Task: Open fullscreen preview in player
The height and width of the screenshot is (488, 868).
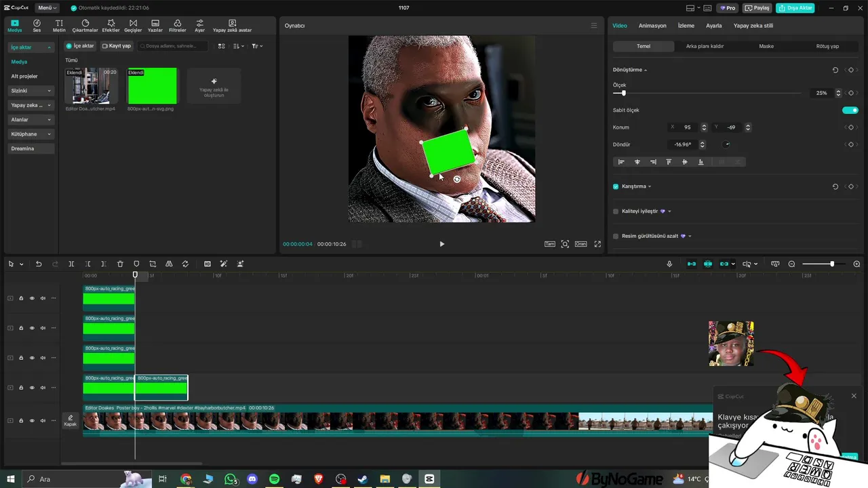Action: (597, 244)
